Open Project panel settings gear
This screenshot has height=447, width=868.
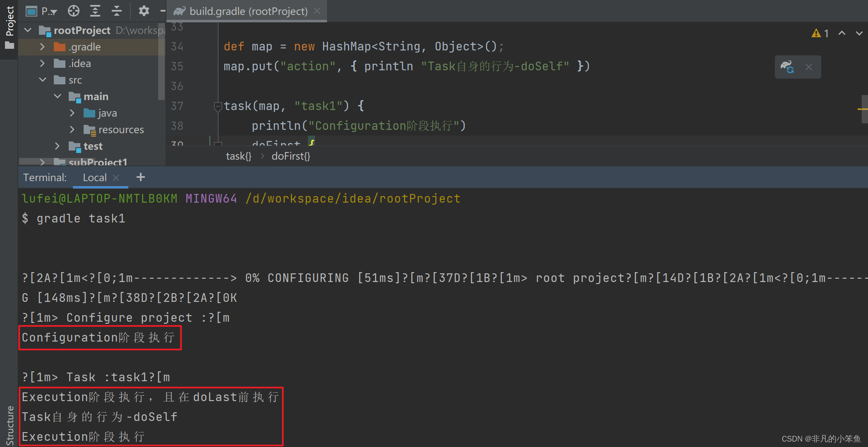tap(144, 11)
